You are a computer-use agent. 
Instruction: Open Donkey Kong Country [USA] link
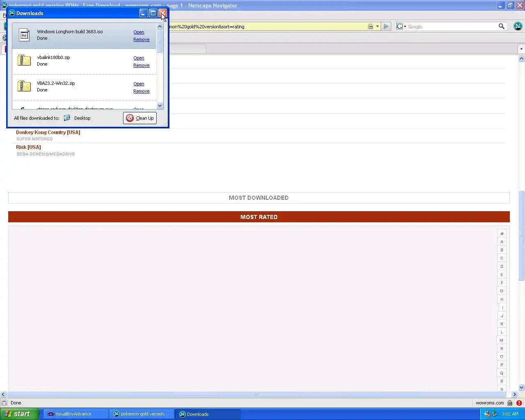pyautogui.click(x=48, y=132)
